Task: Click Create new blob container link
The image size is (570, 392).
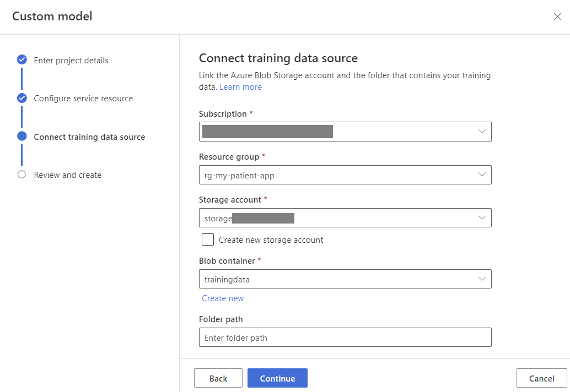Action: pos(223,298)
